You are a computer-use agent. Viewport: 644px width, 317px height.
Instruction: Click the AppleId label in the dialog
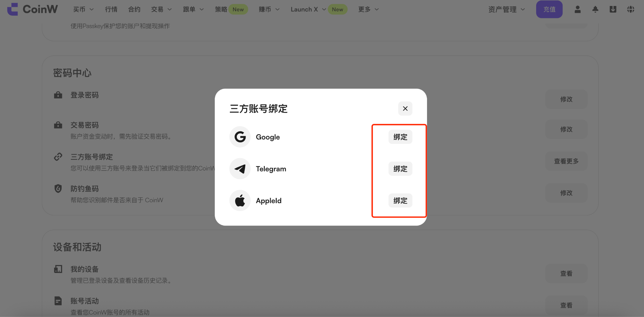(x=269, y=201)
